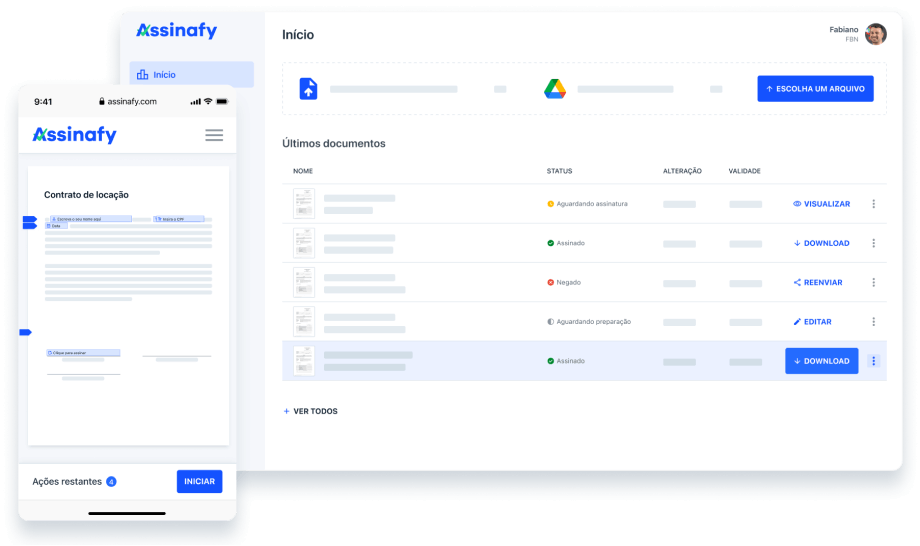Open the first document's thumbnail icon
This screenshot has width=920, height=546.
click(x=303, y=204)
